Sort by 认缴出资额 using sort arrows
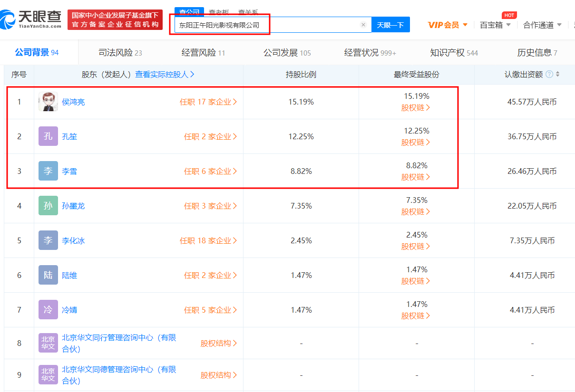 click(x=558, y=75)
